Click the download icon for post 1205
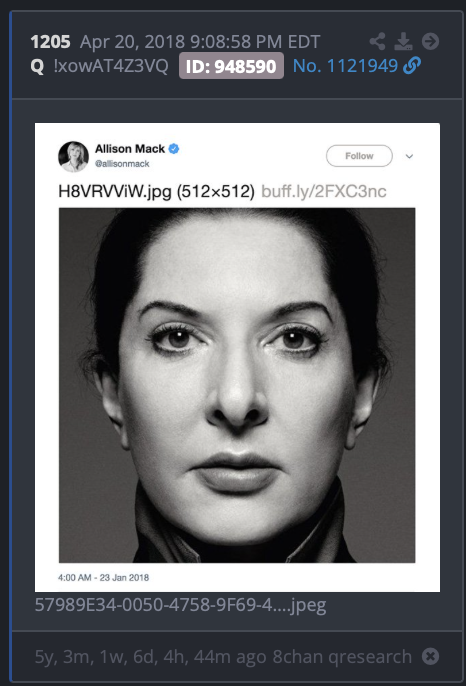 403,42
